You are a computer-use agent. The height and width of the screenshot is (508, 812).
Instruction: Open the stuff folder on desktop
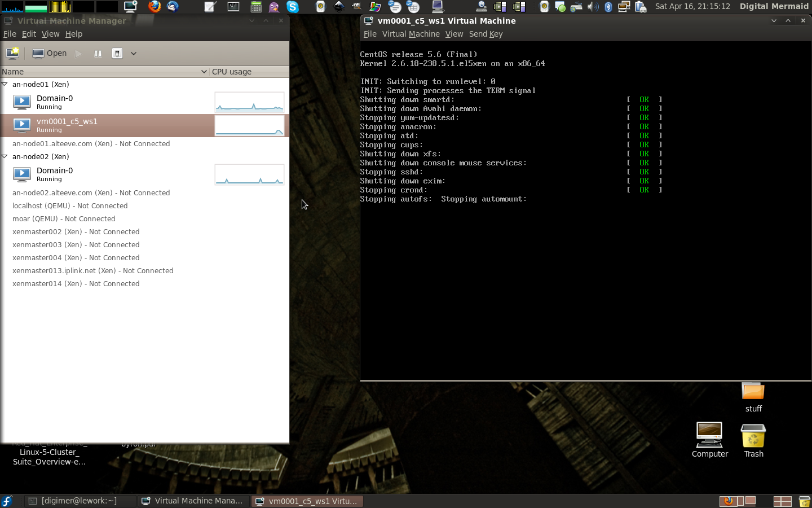(753, 397)
